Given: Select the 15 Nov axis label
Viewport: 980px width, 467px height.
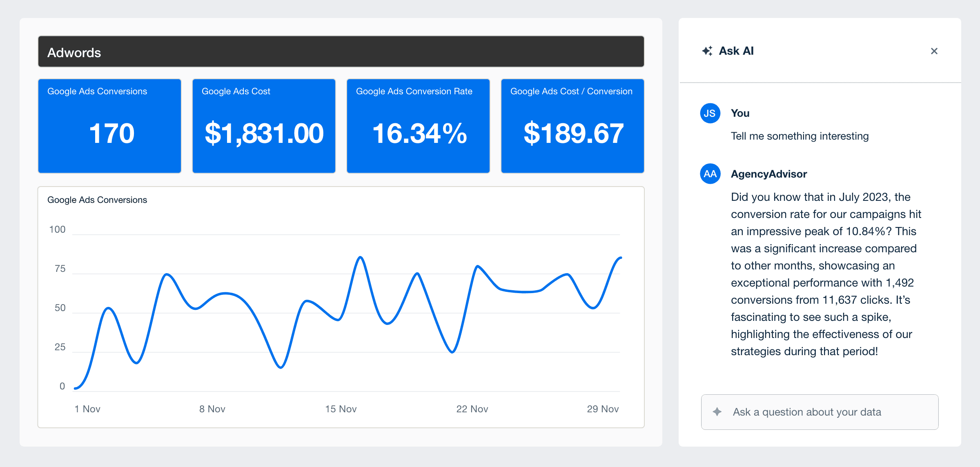Looking at the screenshot, I should point(341,409).
